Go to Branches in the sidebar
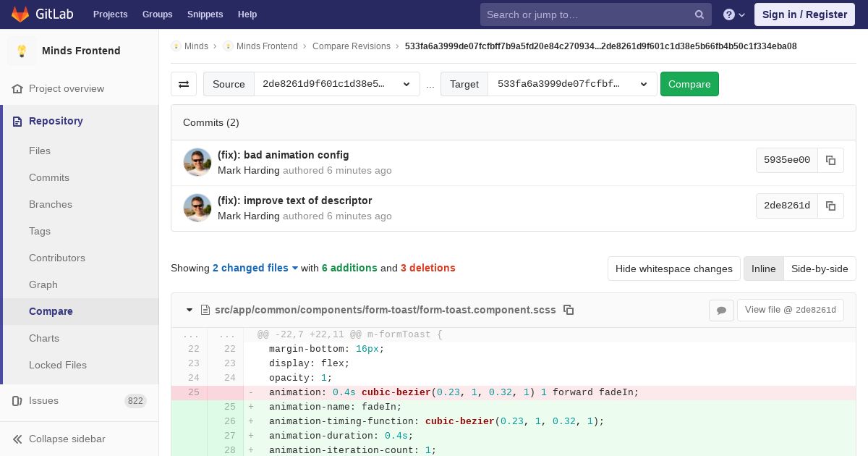The width and height of the screenshot is (868, 456). (x=51, y=204)
